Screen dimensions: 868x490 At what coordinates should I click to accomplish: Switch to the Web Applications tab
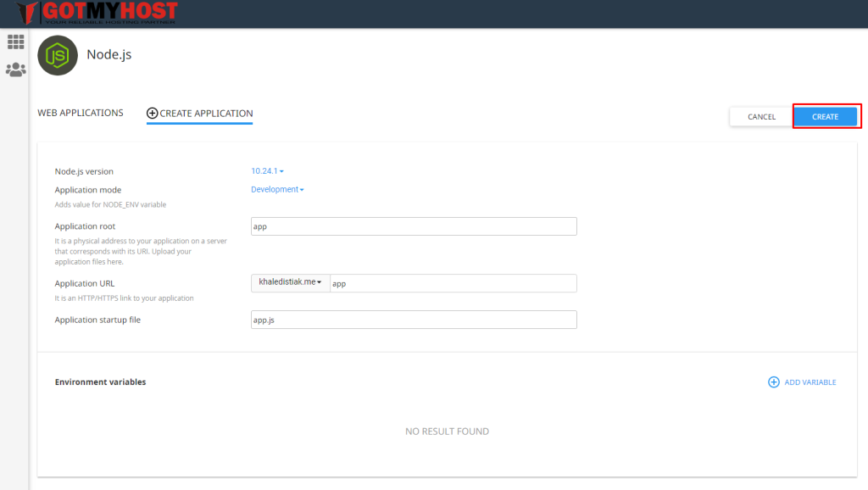click(x=81, y=113)
